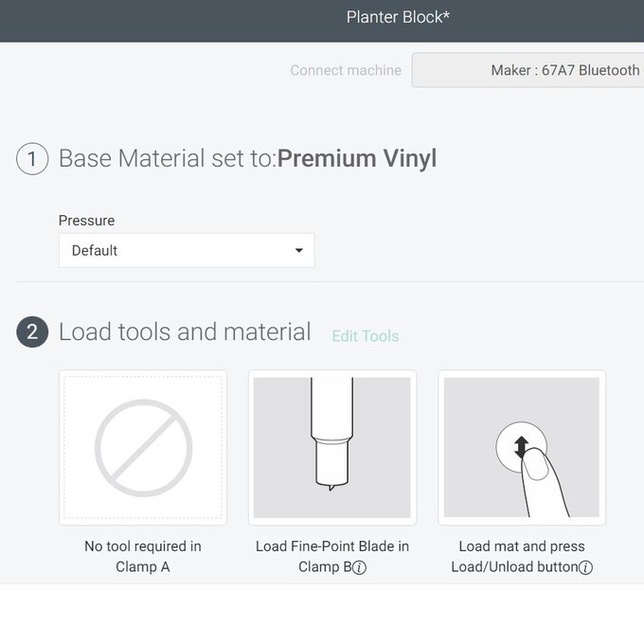Screen dimensions: 644x644
Task: Open the info icon next to Load/Unload button
Action: tap(586, 568)
